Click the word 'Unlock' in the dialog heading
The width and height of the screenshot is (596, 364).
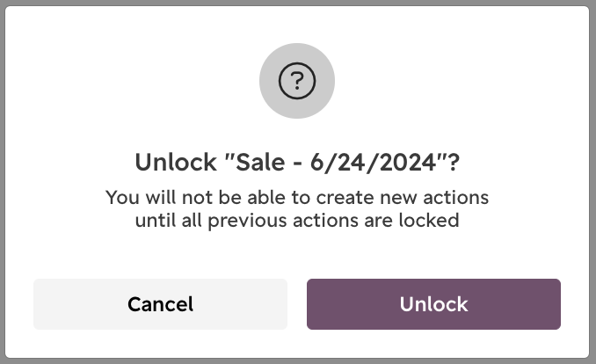(x=176, y=163)
